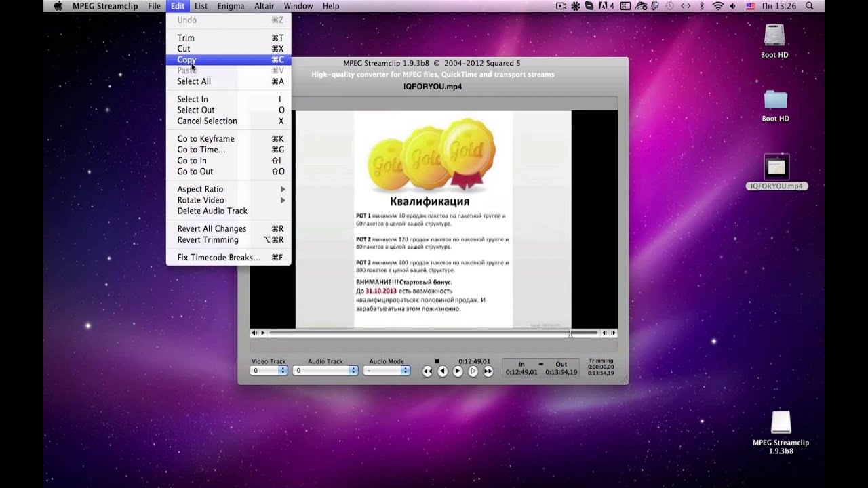Choose Go to Out menu item

point(229,171)
